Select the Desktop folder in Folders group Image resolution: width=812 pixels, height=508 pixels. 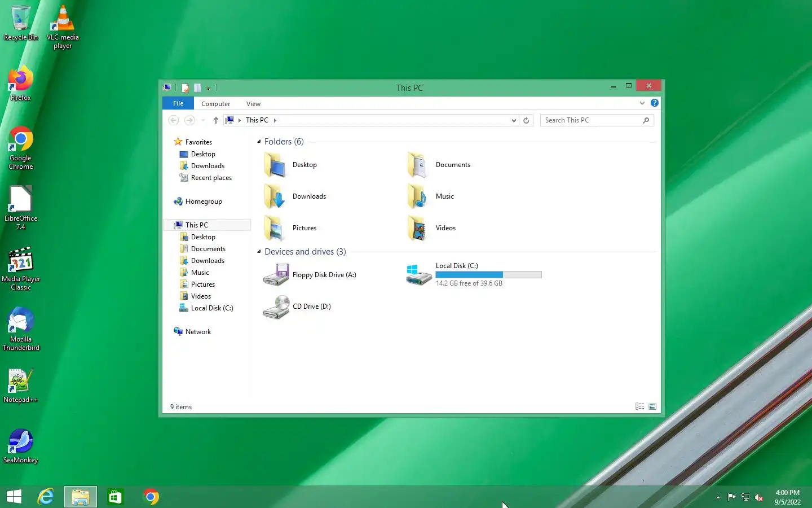[291, 165]
